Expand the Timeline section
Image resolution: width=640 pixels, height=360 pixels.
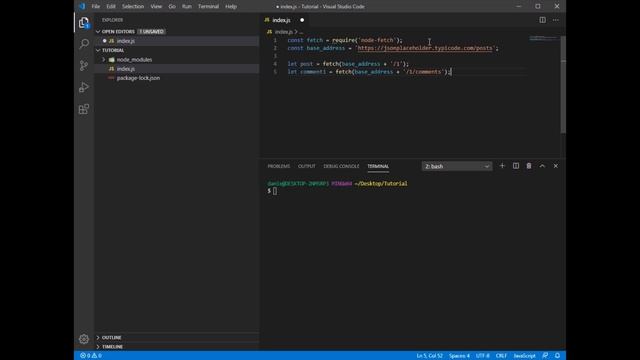pyautogui.click(x=98, y=347)
